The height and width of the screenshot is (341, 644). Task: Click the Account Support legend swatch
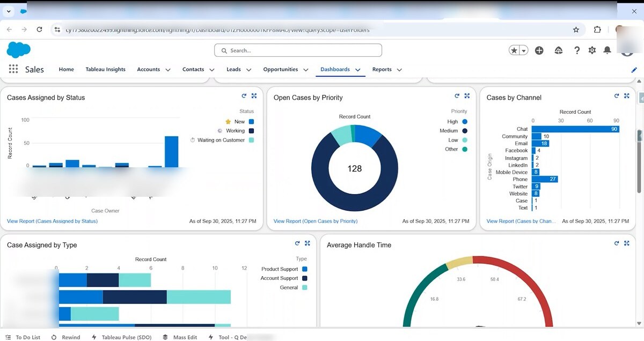coord(305,278)
